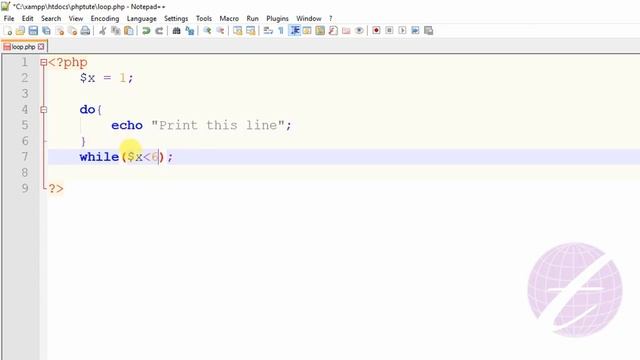The width and height of the screenshot is (640, 360).
Task: Open the Macro menu
Action: 229,18
